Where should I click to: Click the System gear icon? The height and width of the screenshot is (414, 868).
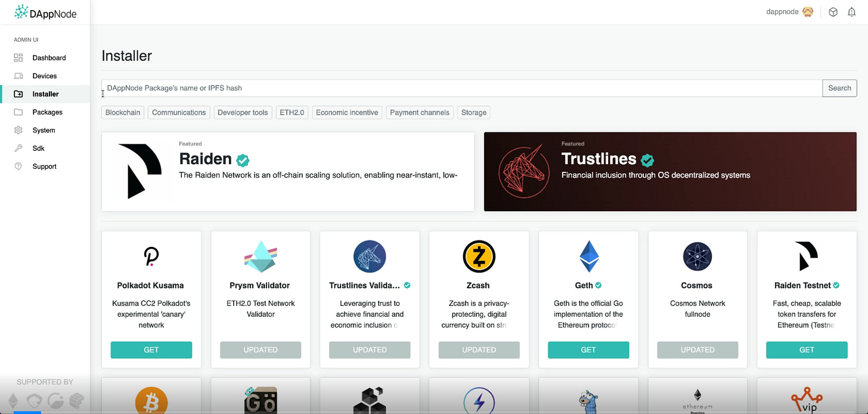click(x=18, y=130)
